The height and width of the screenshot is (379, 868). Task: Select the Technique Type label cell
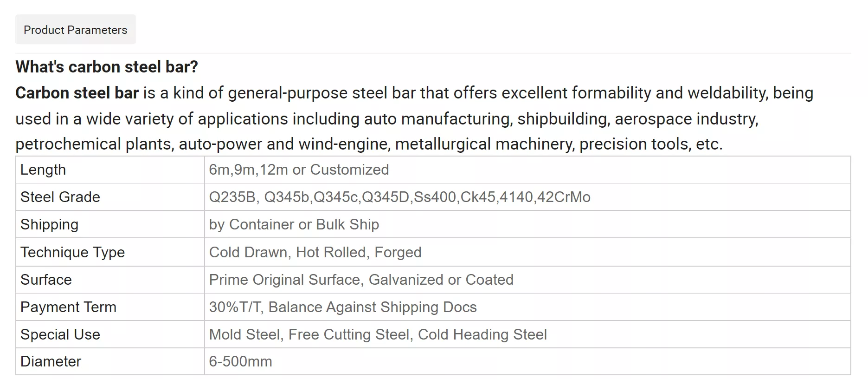click(x=110, y=252)
